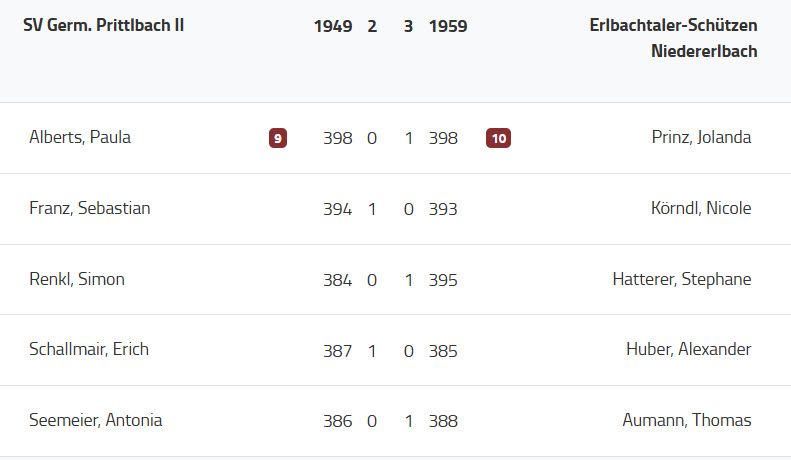Click the guest team total 1959
Screen dimensions: 791x460
(x=448, y=26)
